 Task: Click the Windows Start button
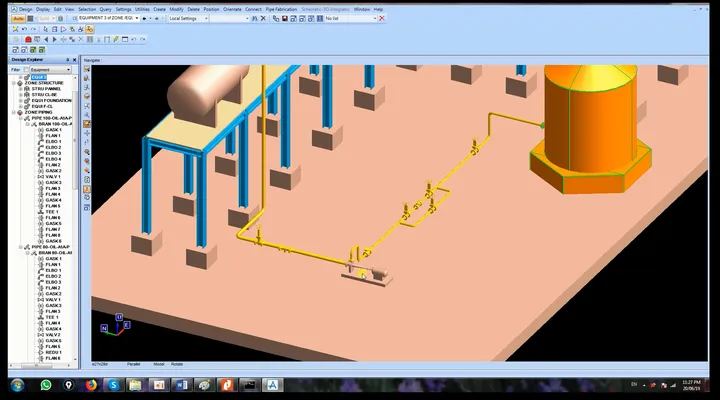click(x=17, y=385)
